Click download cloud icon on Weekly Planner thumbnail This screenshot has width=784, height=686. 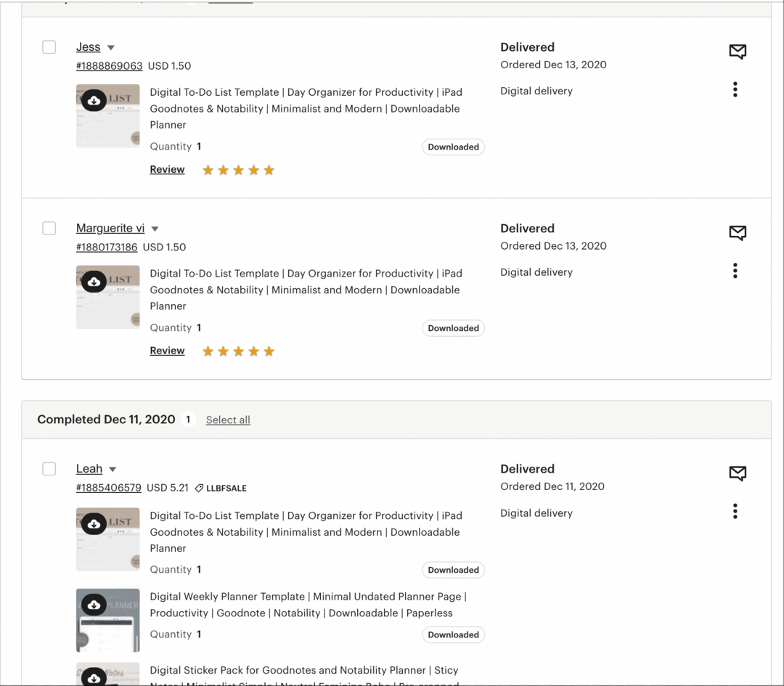pos(94,605)
